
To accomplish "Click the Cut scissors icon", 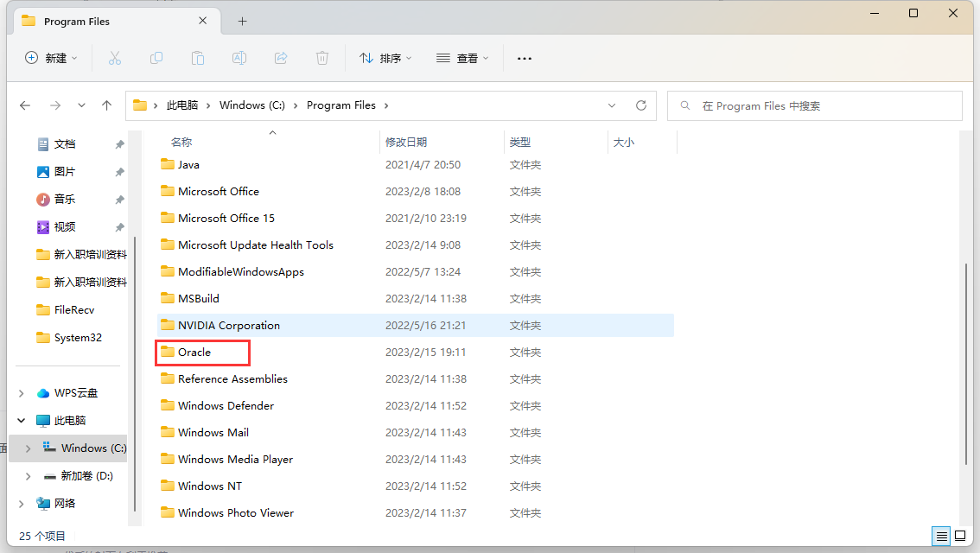I will [114, 58].
